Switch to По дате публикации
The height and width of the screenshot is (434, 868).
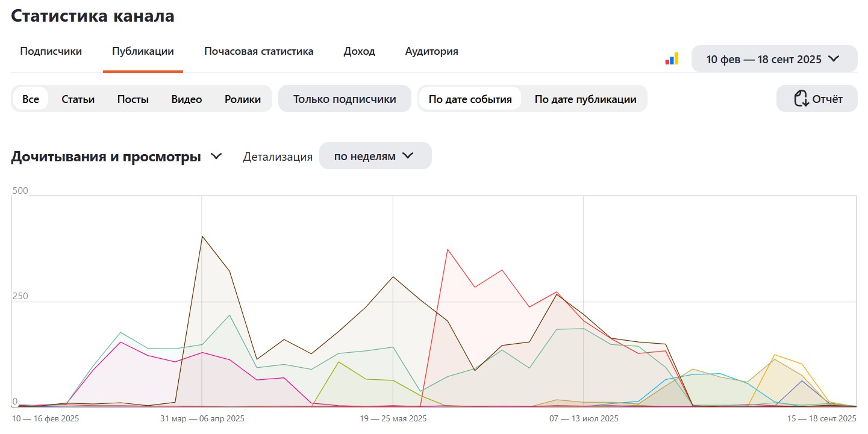(x=585, y=99)
